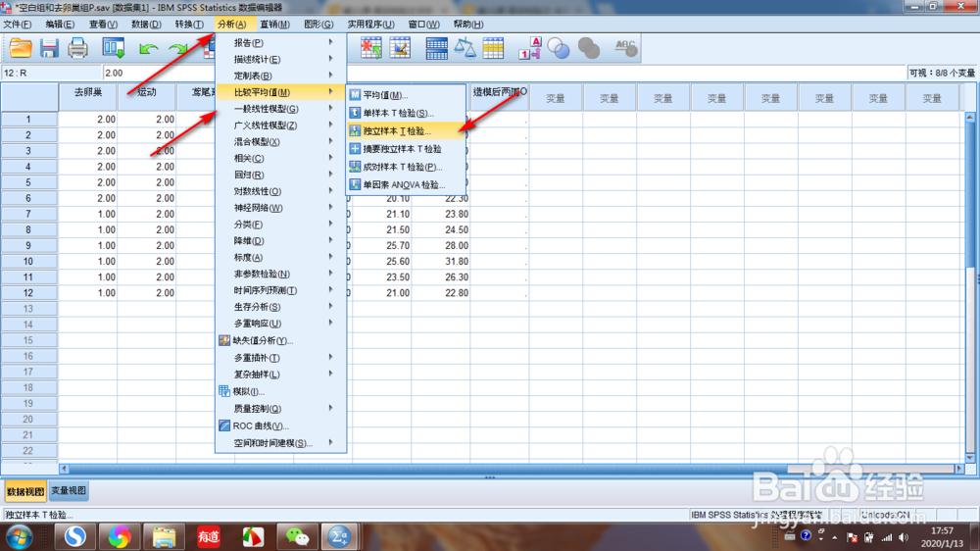The width and height of the screenshot is (980, 551).
Task: Click the Means submenu M icon
Action: (355, 95)
